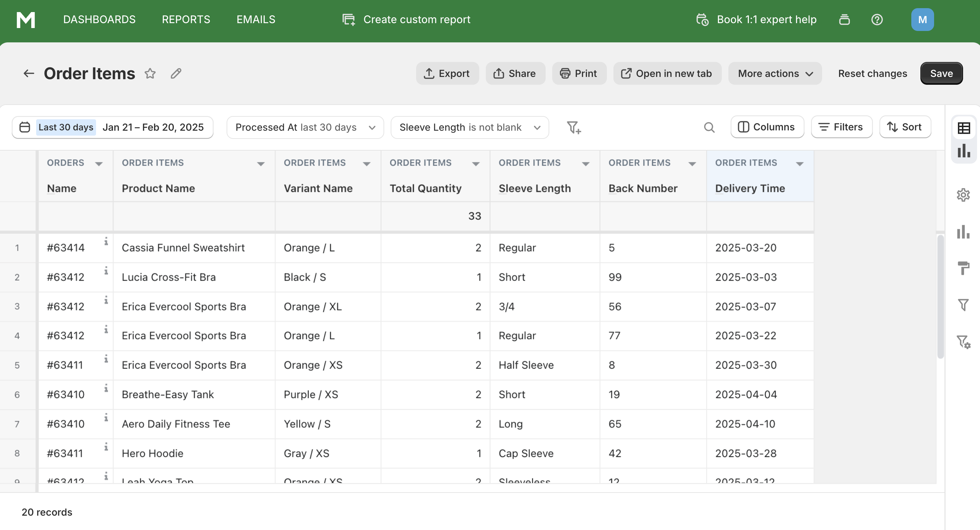
Task: Click the pencil icon to rename report
Action: [x=176, y=73]
